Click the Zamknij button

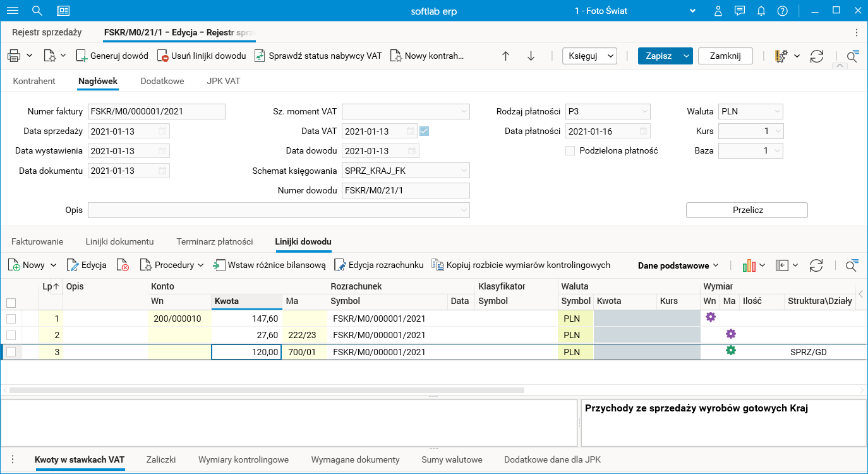pos(725,56)
